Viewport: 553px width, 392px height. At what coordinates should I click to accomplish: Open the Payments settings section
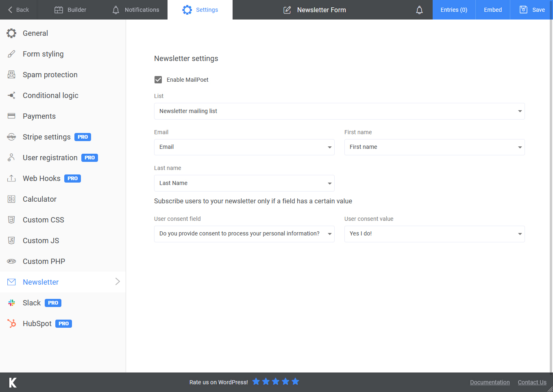click(63, 116)
